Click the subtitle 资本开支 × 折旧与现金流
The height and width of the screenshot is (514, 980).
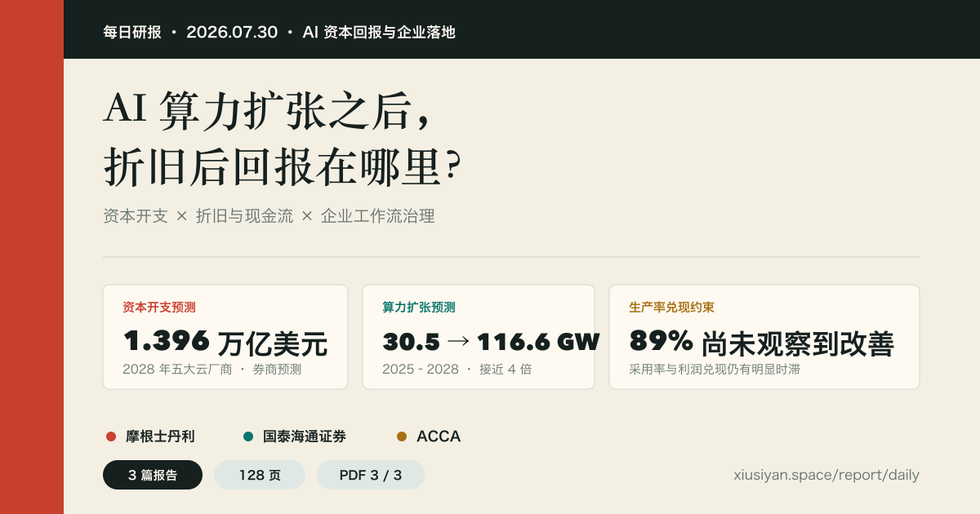tap(198, 216)
